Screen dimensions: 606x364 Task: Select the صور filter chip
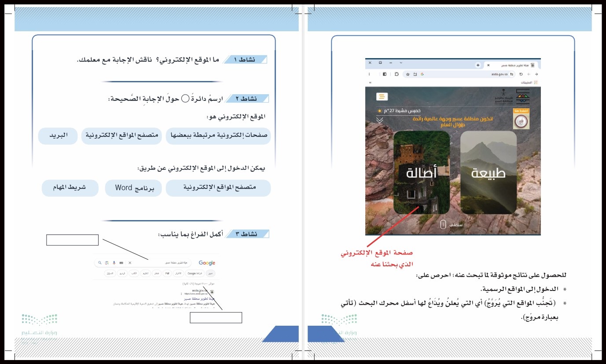[210, 273]
